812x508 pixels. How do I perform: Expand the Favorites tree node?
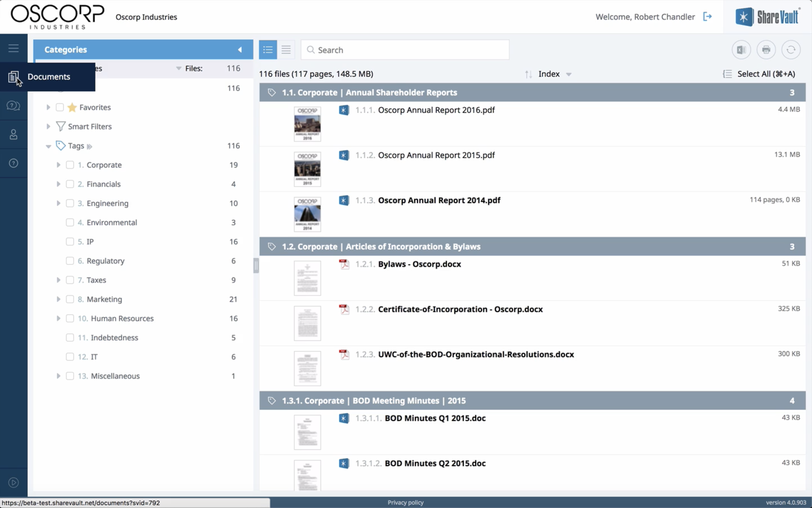click(x=48, y=107)
